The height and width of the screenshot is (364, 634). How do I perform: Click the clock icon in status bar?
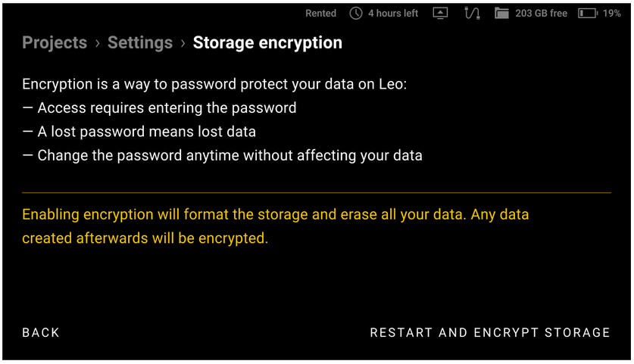(356, 14)
